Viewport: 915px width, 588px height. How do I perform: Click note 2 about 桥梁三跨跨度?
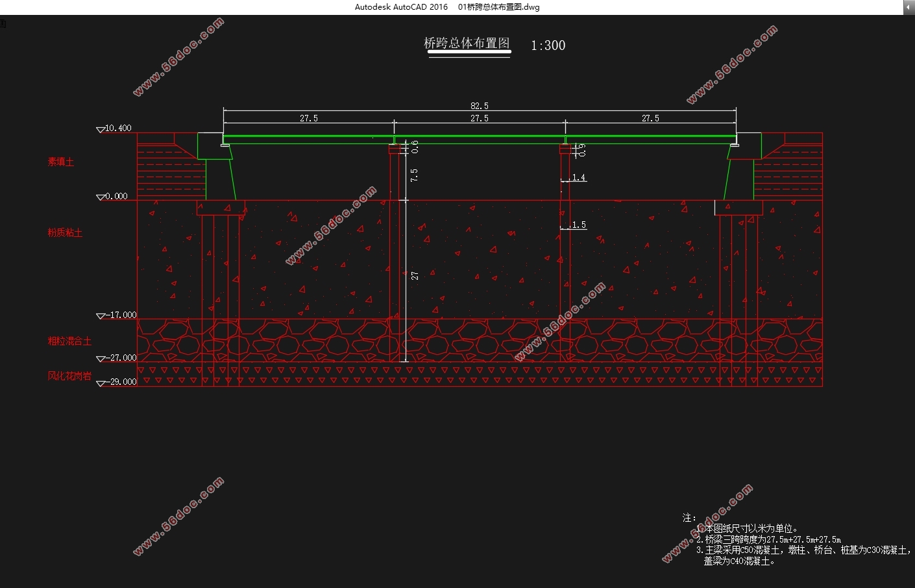769,539
